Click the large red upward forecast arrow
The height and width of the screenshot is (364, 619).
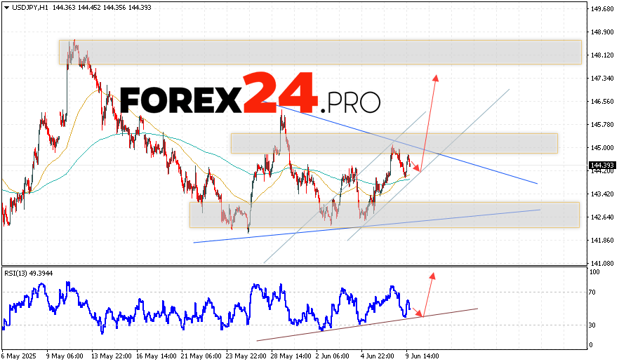pyautogui.click(x=430, y=119)
